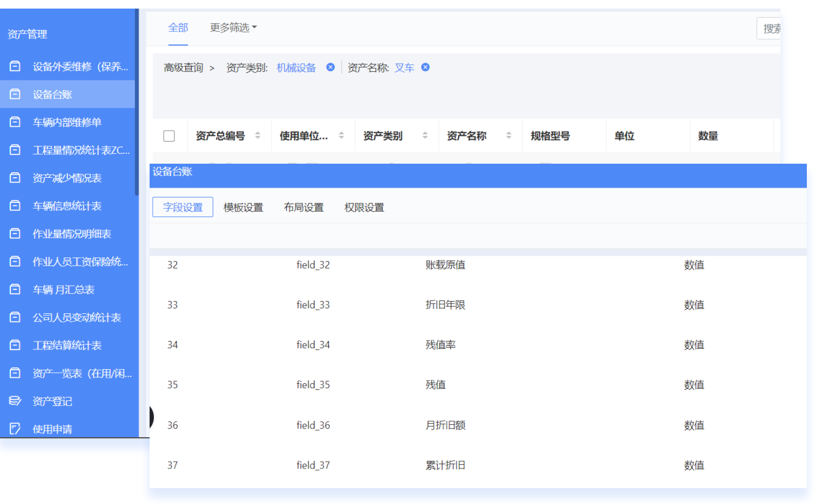
Task: Click the 数量 column header
Action: click(x=708, y=136)
